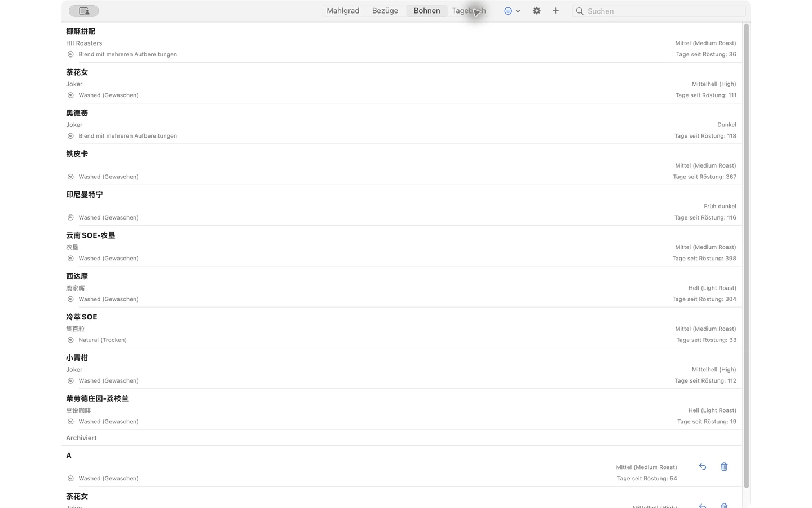Click Hell (Light Roast) in the 西达摩 row
This screenshot has width=812, height=508.
tap(712, 288)
